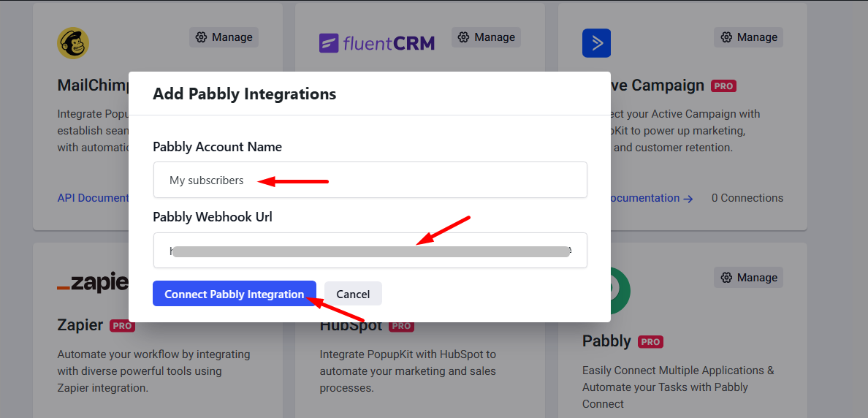The height and width of the screenshot is (418, 868).
Task: Open Manage for Active Campaign card
Action: click(748, 37)
